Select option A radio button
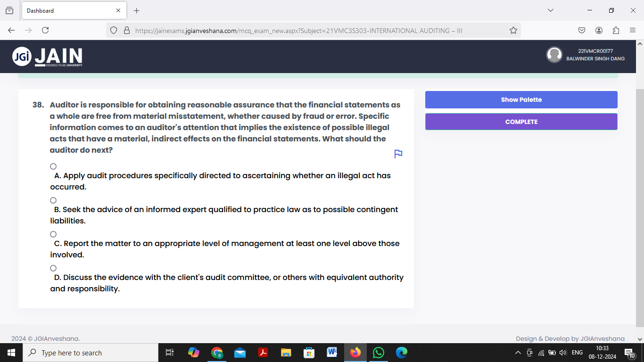Viewport: 644px width, 362px height. (53, 166)
